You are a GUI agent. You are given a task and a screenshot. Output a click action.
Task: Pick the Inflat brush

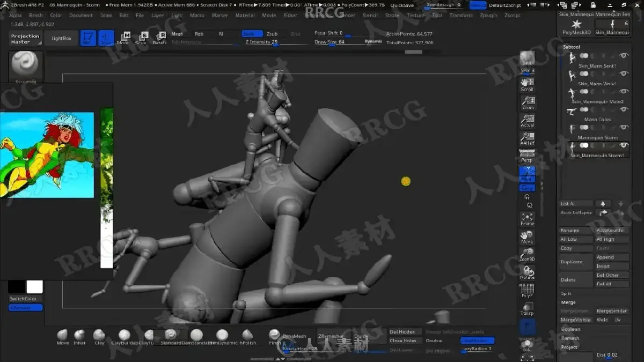pyautogui.click(x=79, y=337)
